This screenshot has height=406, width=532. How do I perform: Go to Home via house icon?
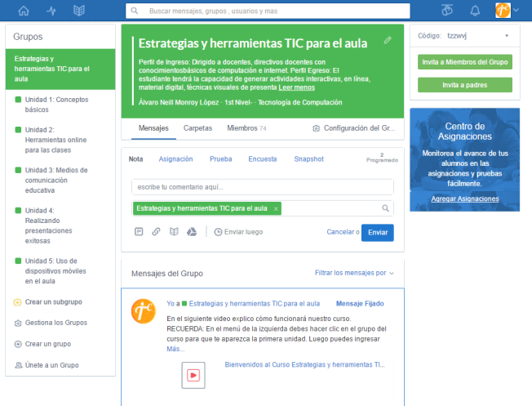(x=24, y=11)
